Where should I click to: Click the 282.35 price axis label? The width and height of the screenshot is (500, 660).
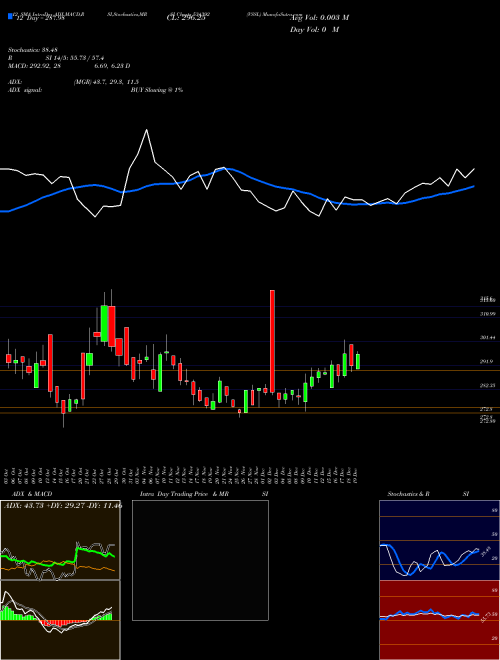[489, 385]
